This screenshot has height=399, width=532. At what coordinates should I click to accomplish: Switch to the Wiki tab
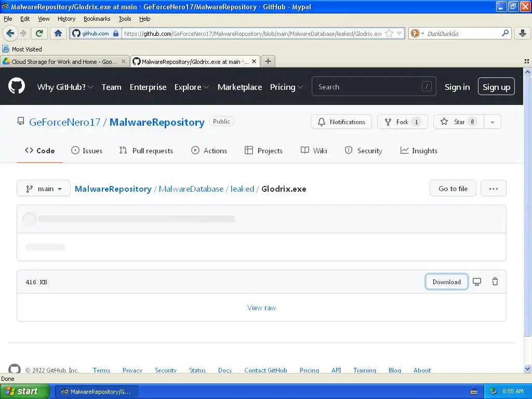314,150
